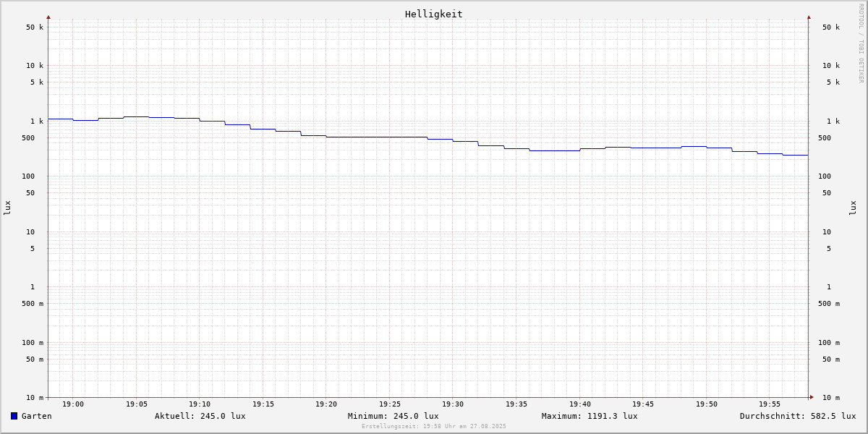Click the '500' label on left axis
868x434 pixels.
[28, 138]
